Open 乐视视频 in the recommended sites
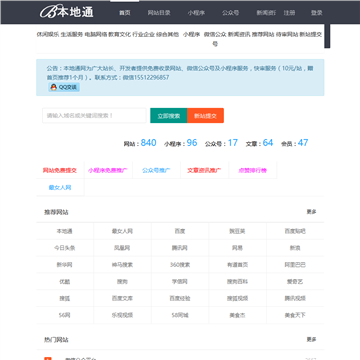This screenshot has height=360, width=360. [x=122, y=315]
